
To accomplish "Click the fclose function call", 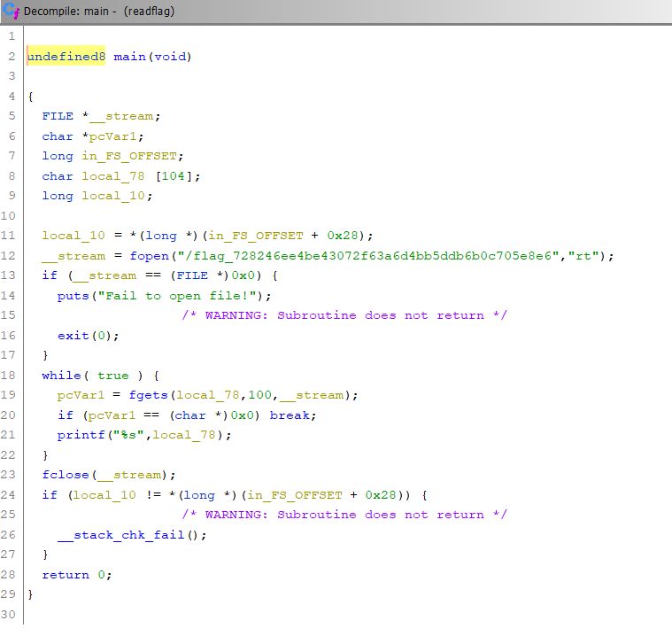I will (64, 475).
